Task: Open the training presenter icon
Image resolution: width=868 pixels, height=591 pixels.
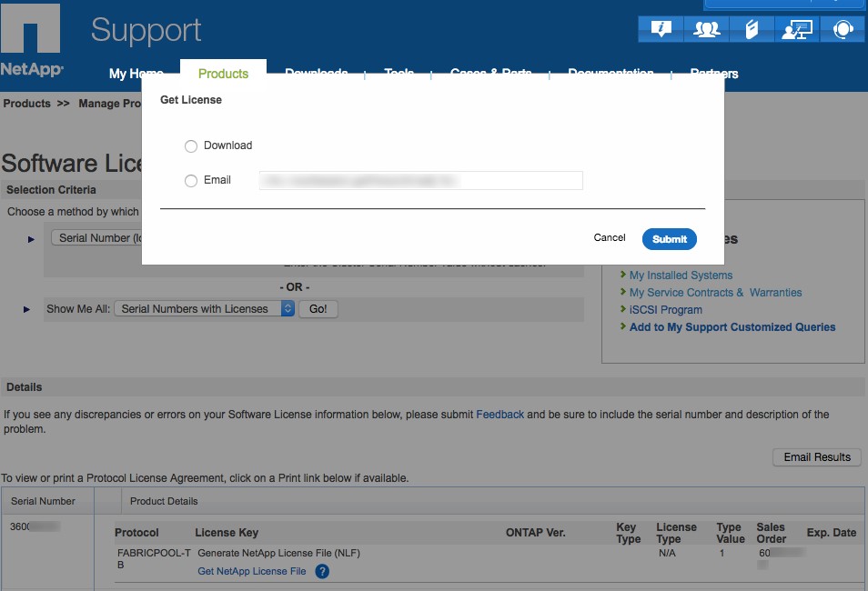Action: coord(797,29)
